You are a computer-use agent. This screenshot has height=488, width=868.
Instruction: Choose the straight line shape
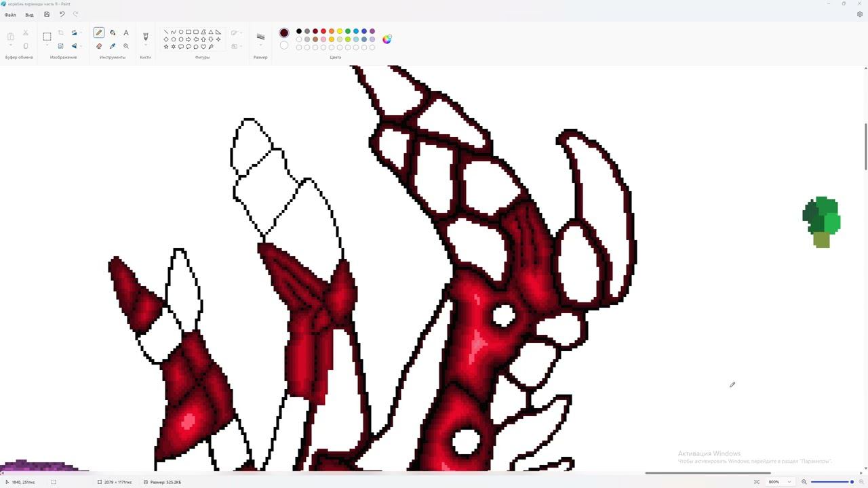pos(166,32)
